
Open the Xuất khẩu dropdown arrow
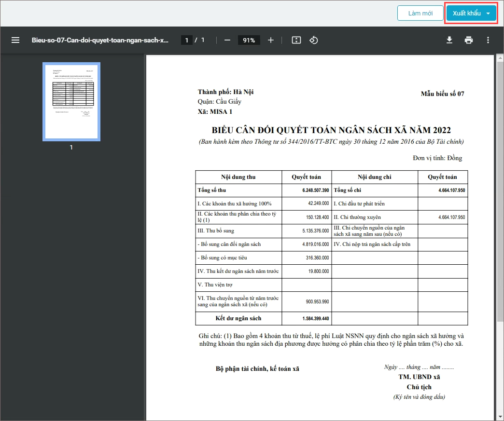coord(488,14)
